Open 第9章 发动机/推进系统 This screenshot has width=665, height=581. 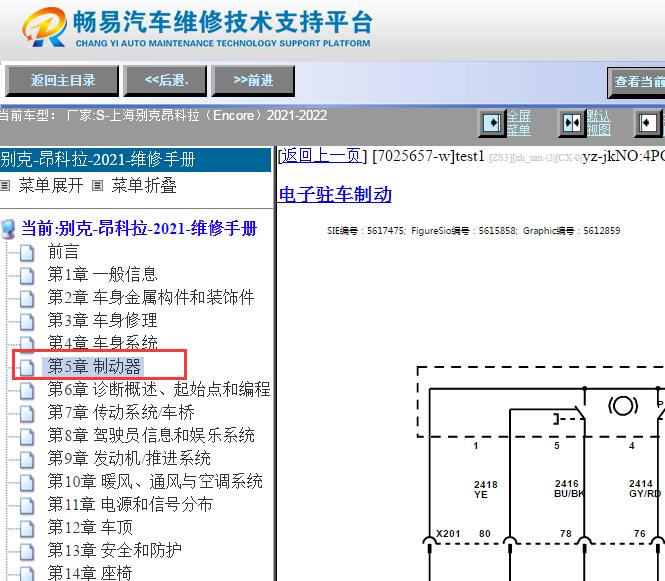pos(129,458)
